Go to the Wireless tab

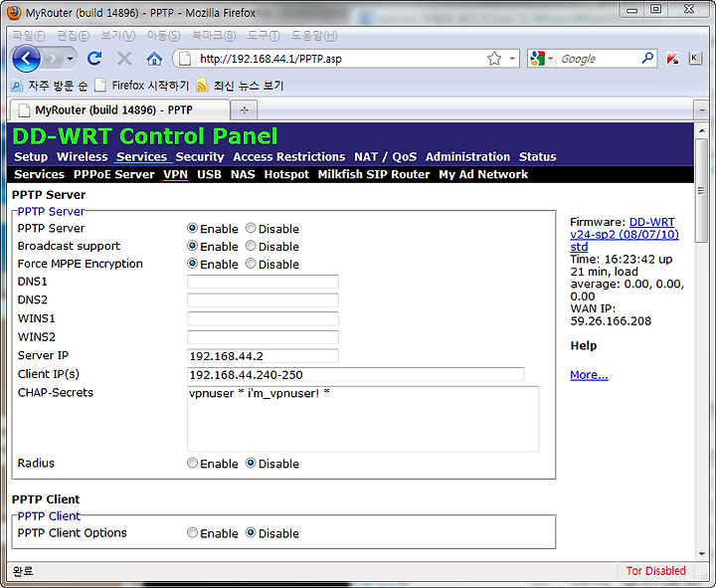(x=83, y=157)
